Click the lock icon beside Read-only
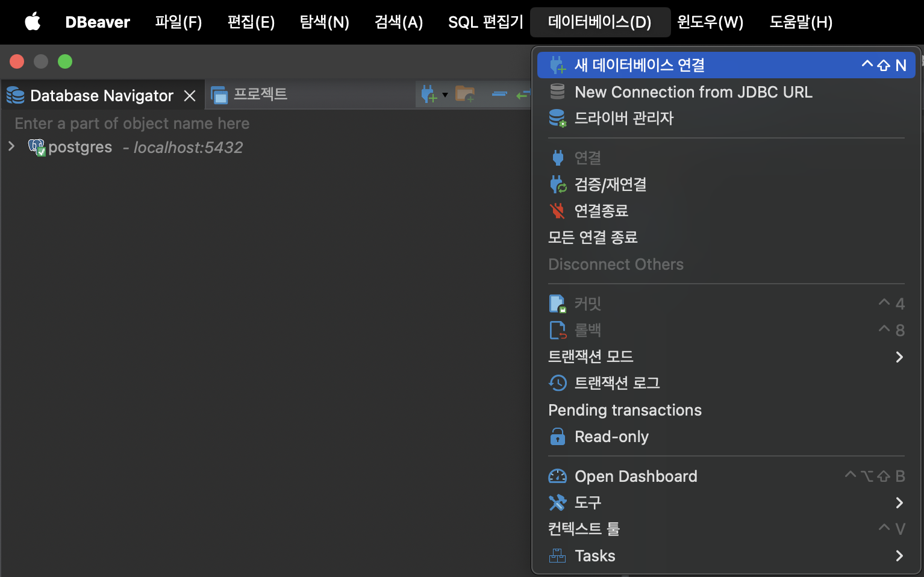Viewport: 924px width, 577px height. click(558, 437)
